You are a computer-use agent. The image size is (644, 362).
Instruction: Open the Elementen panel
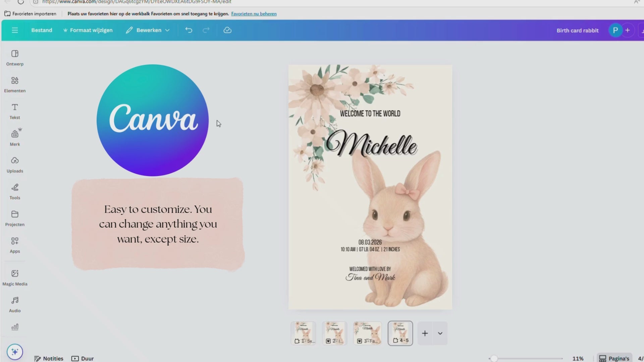click(x=15, y=85)
